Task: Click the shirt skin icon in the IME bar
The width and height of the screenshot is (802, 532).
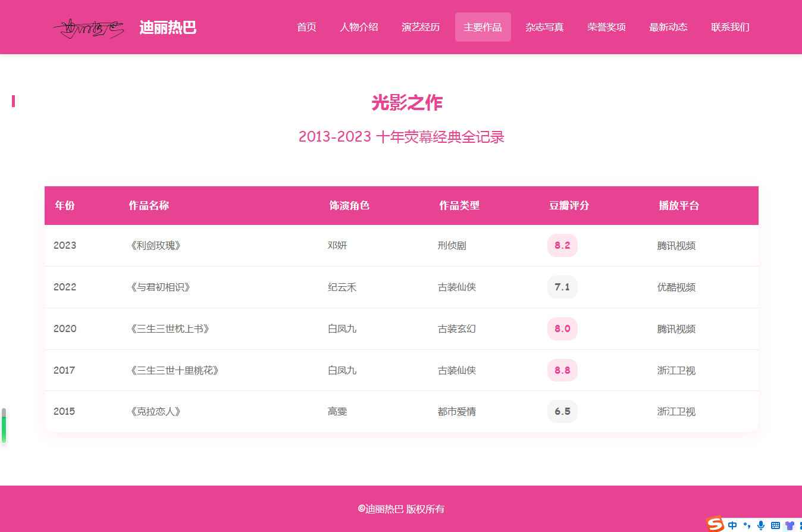Action: [790, 525]
